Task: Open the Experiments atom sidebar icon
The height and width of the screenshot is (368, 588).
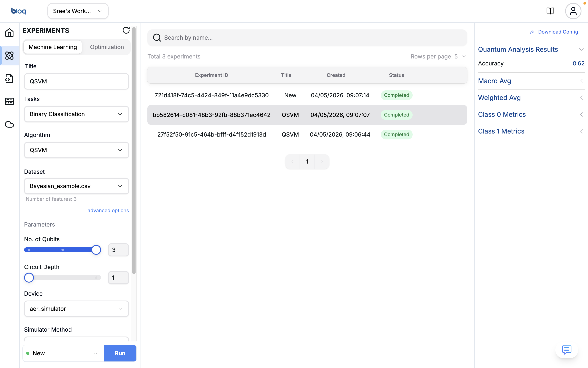Action: pos(9,55)
